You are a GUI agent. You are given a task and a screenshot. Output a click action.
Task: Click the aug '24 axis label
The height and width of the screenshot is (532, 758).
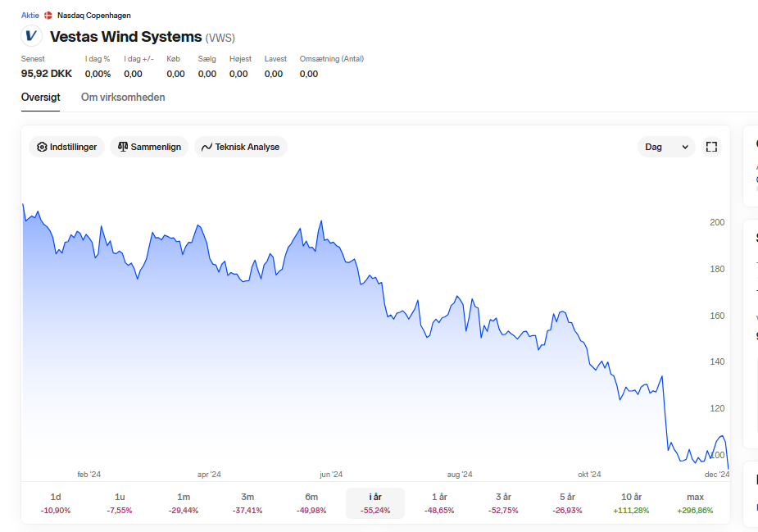(x=460, y=475)
